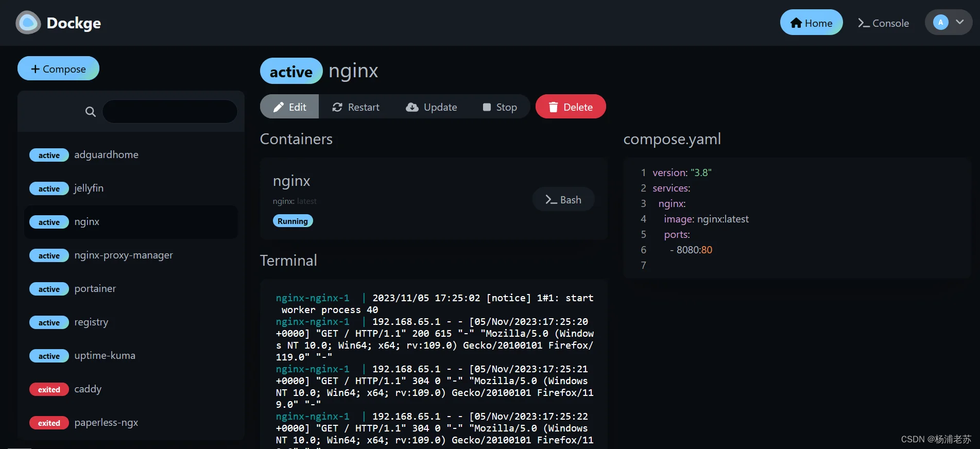The height and width of the screenshot is (449, 980).
Task: Click the 'ports:' line in compose.yaml
Action: pyautogui.click(x=677, y=234)
